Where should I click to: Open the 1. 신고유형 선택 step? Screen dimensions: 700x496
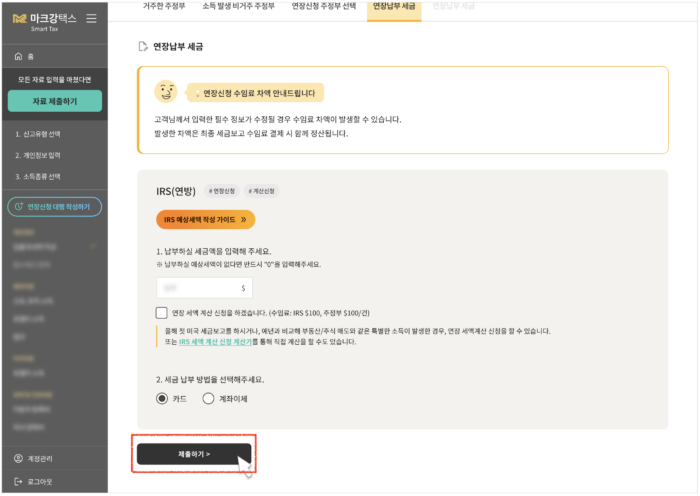38,134
